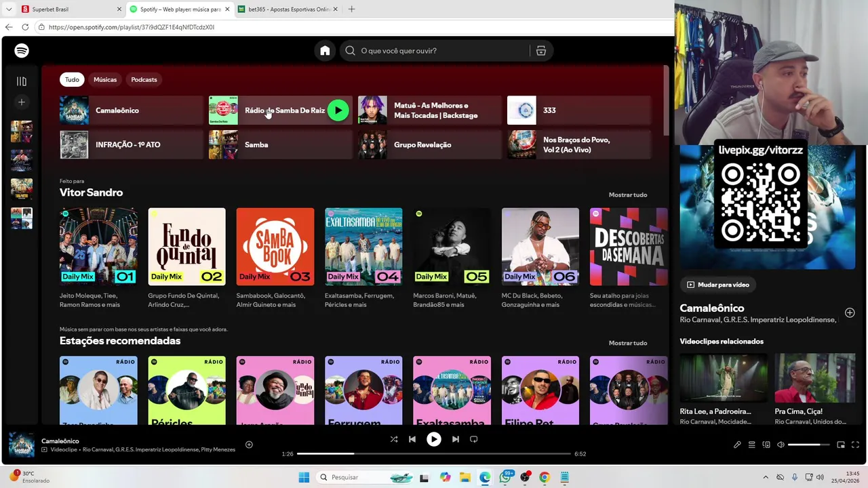Image resolution: width=868 pixels, height=488 pixels.
Task: Skip to the previous track
Action: pyautogui.click(x=412, y=439)
